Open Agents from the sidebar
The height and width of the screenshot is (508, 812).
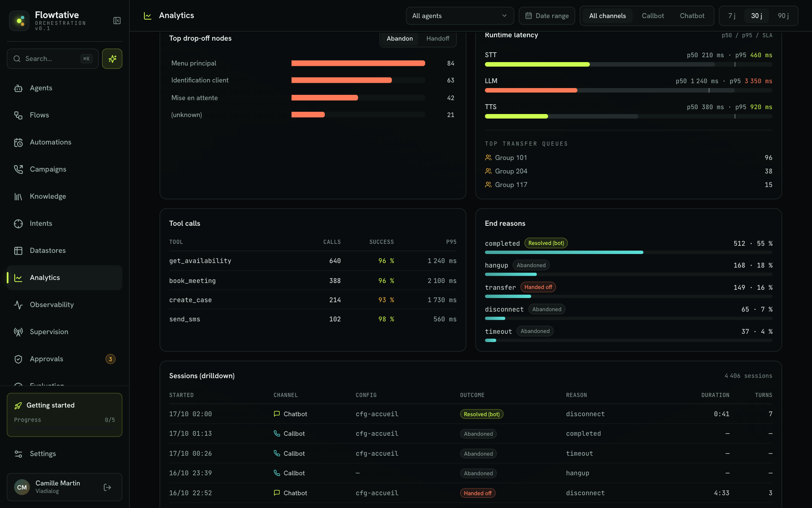64,88
